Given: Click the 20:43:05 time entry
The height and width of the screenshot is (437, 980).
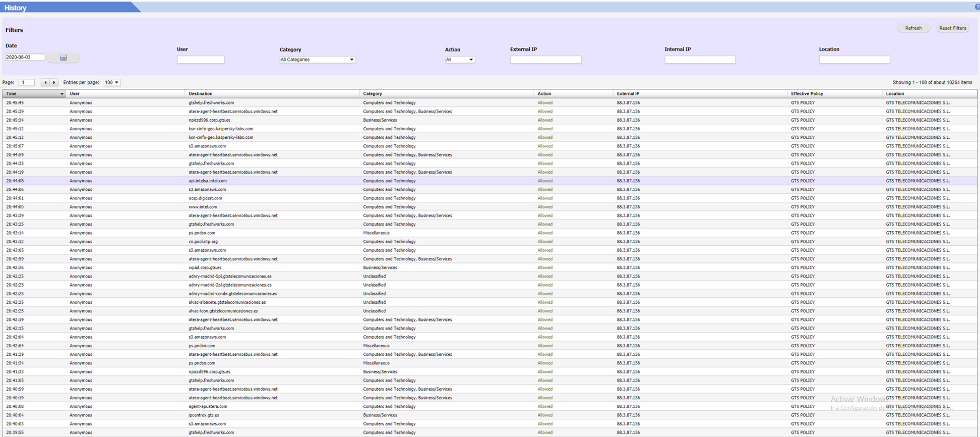Looking at the screenshot, I should (x=15, y=250).
